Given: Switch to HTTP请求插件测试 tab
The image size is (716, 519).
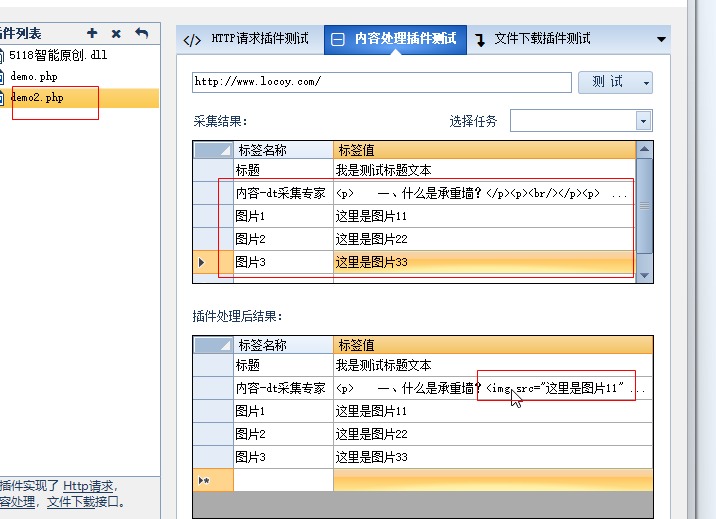Looking at the screenshot, I should pos(250,39).
